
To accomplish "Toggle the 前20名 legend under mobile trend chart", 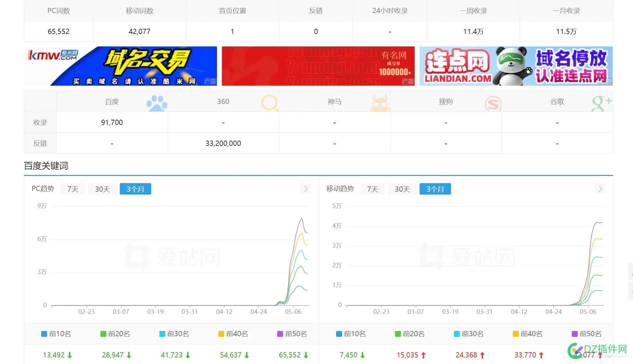I will point(409,334).
